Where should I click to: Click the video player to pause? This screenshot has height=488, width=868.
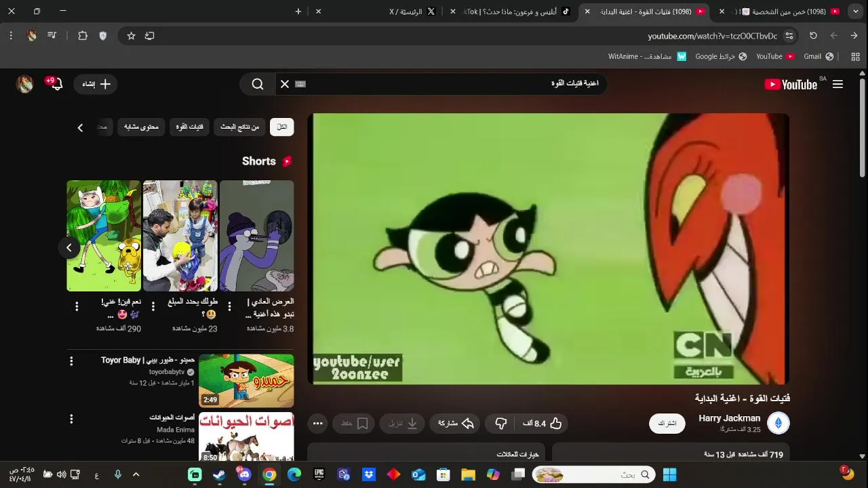[x=549, y=249]
